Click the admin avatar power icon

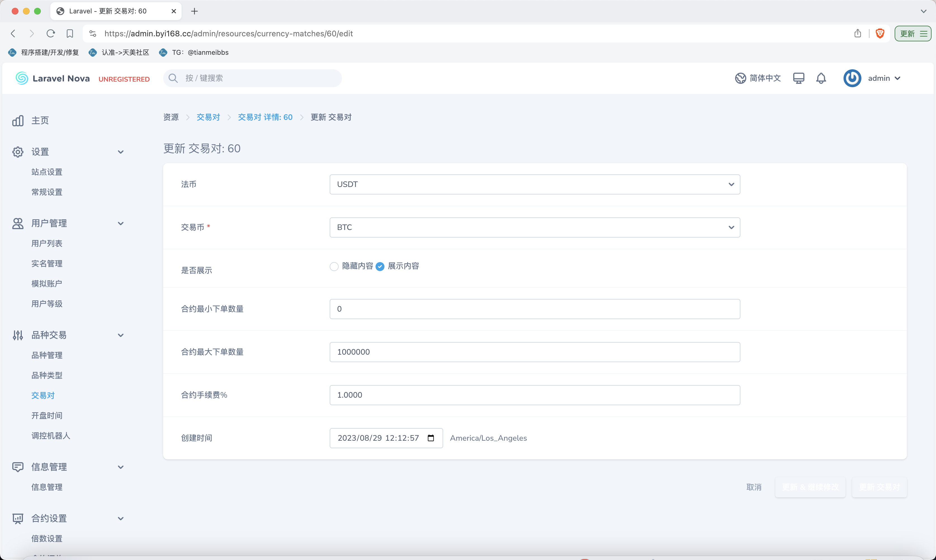click(x=852, y=78)
